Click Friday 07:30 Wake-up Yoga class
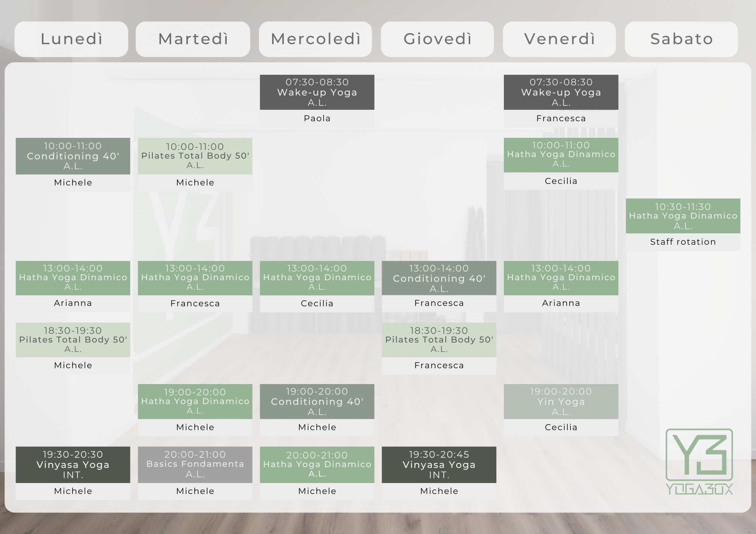 561,93
